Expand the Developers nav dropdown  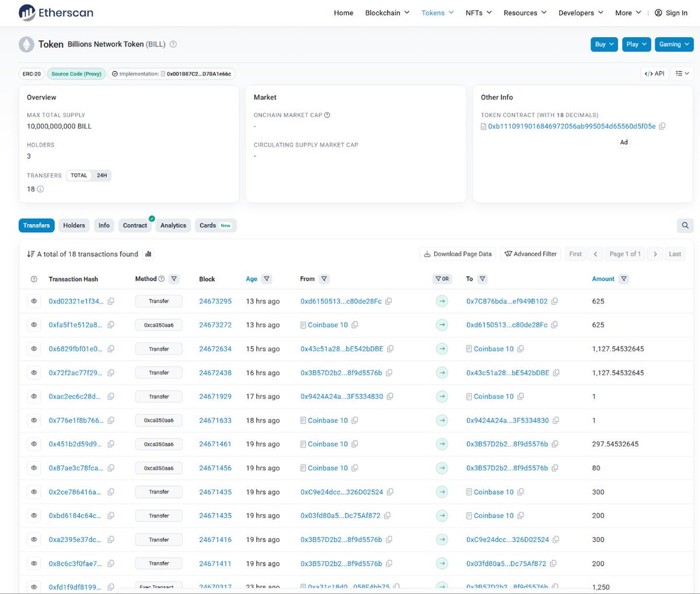tap(581, 13)
